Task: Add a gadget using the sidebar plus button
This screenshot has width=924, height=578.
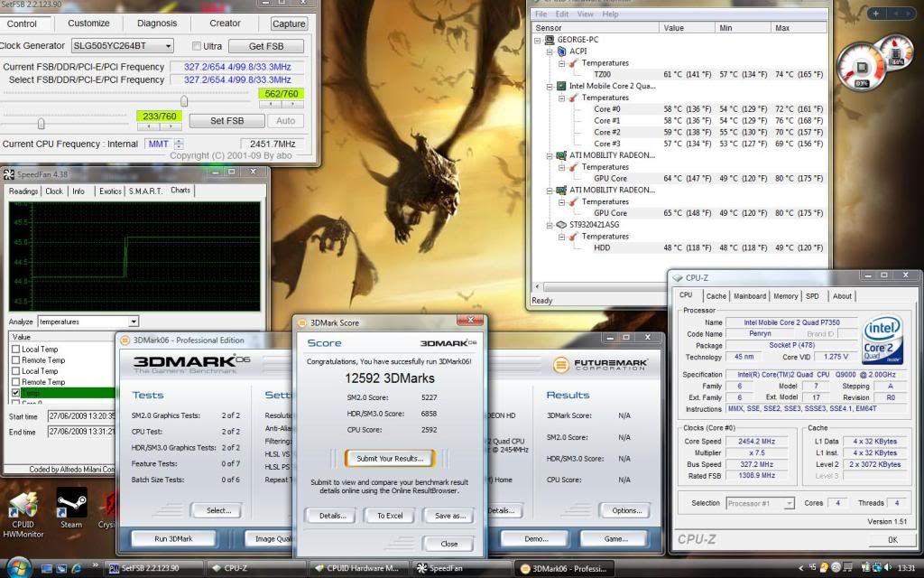Action: coord(875,13)
